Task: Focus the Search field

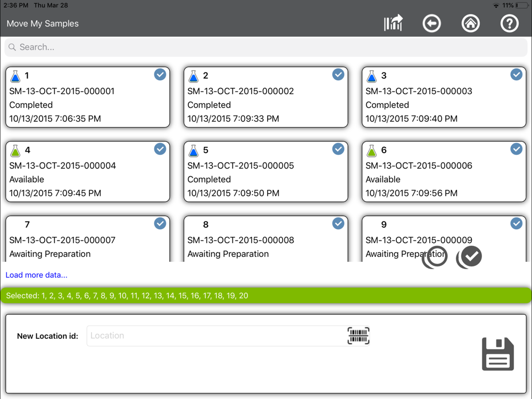Action: coord(266,47)
